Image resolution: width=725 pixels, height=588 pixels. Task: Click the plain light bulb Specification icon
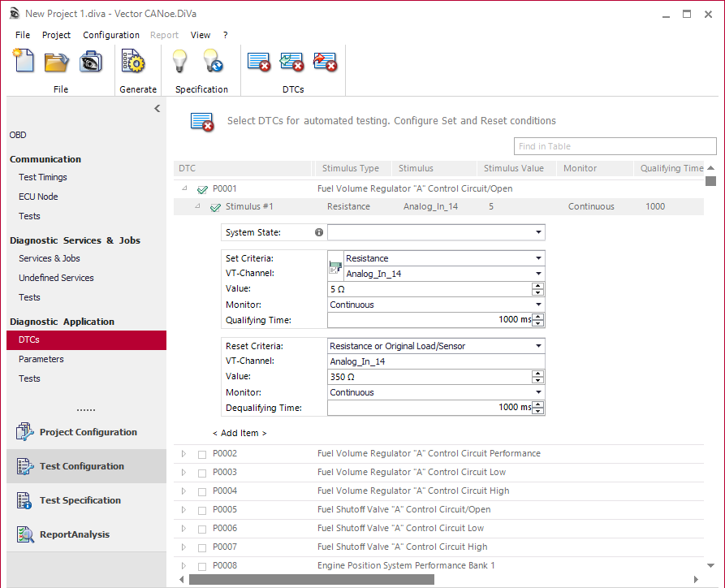click(179, 62)
